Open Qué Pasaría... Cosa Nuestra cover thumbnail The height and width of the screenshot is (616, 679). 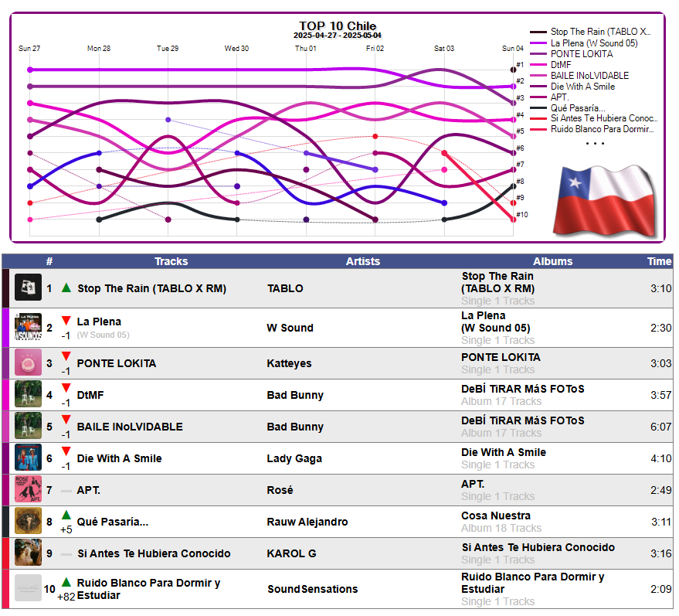point(28,522)
